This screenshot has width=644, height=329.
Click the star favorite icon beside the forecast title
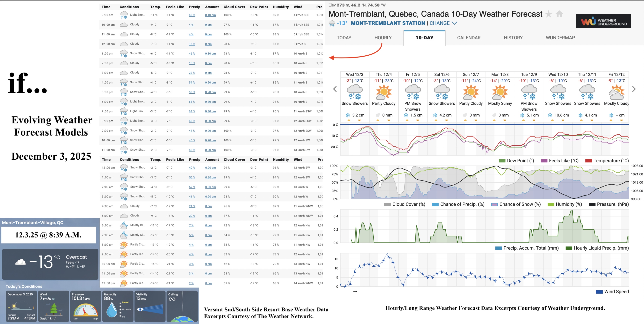(549, 14)
